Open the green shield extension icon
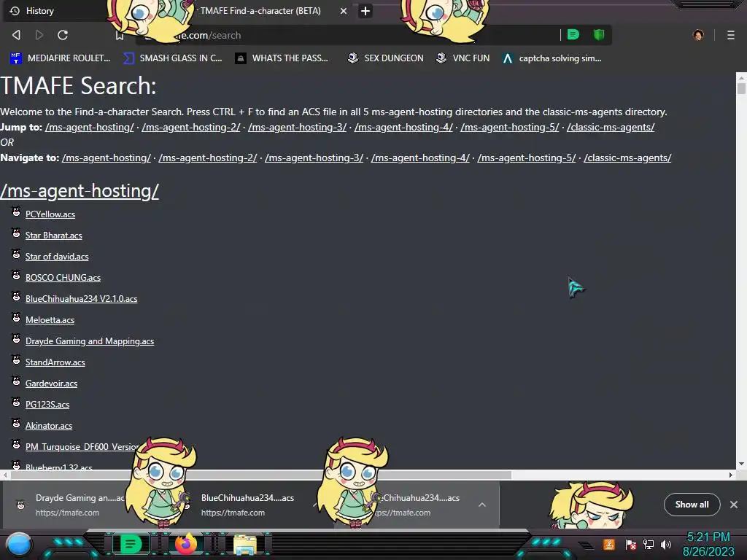 (x=599, y=34)
